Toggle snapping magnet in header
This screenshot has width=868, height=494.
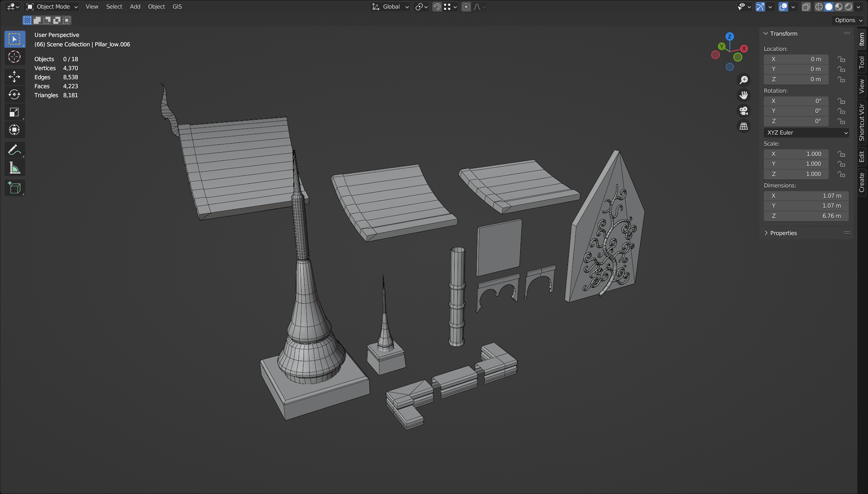coord(437,7)
